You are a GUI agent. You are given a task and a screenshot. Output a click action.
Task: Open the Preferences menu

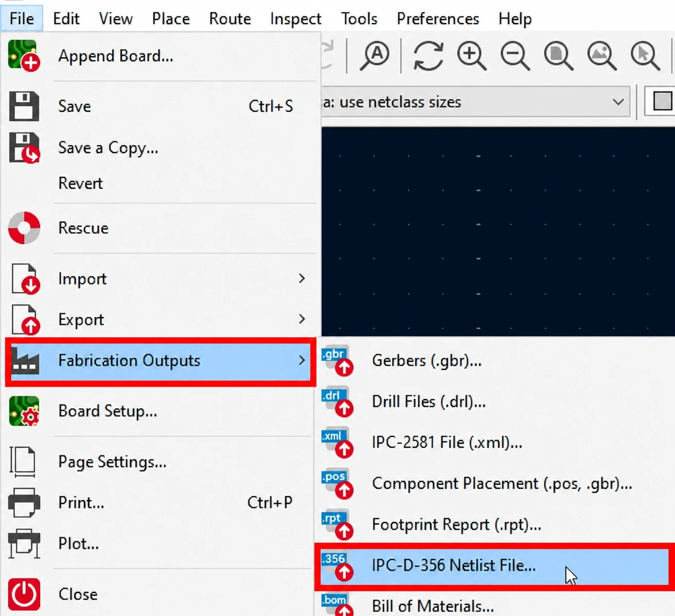click(x=437, y=19)
